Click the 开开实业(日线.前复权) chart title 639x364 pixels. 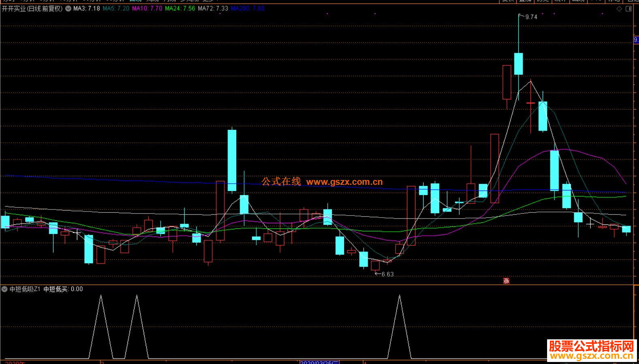pyautogui.click(x=32, y=8)
